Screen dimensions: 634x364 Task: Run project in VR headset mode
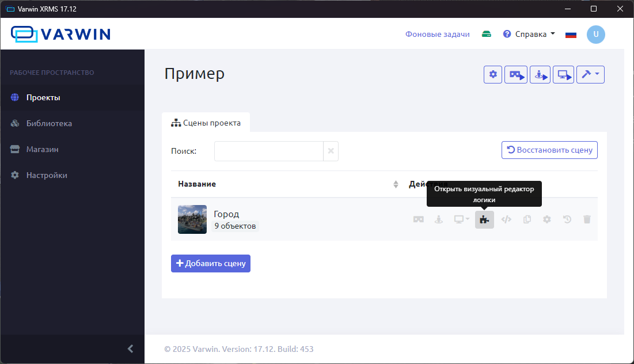516,74
